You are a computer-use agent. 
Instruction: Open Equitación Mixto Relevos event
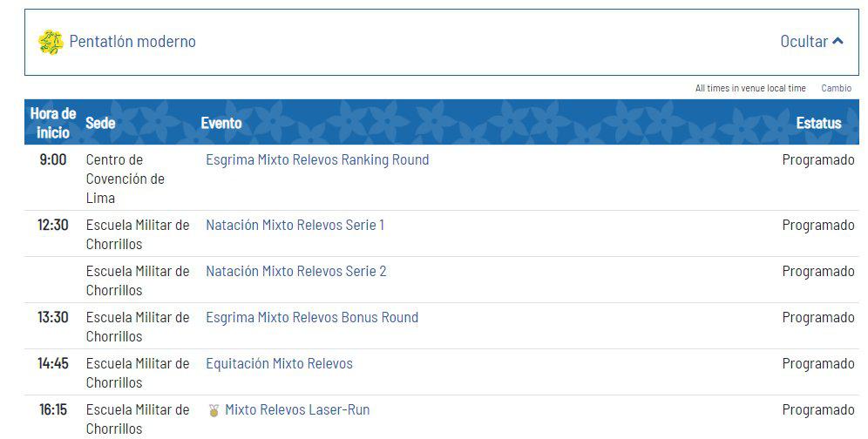tap(279, 364)
